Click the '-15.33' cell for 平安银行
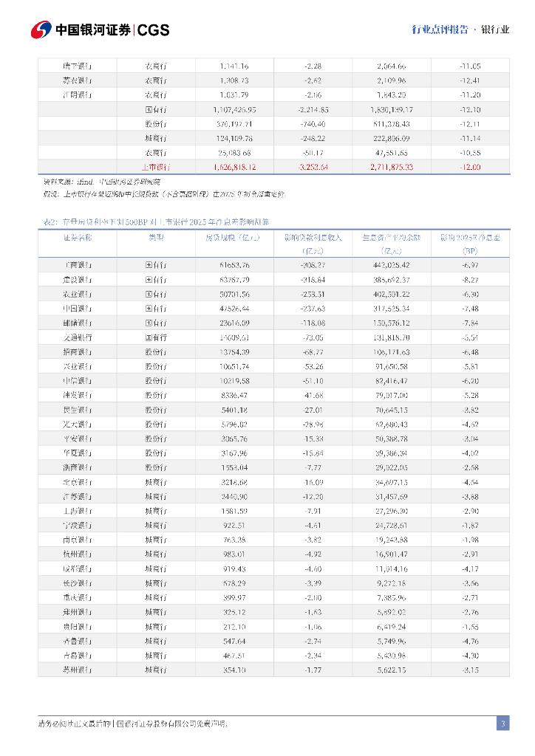 coord(313,439)
